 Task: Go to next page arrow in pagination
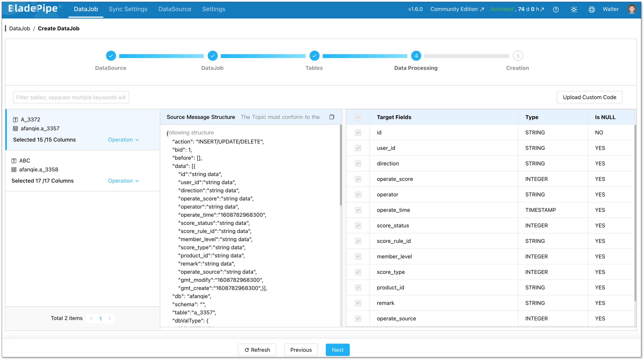pos(110,318)
